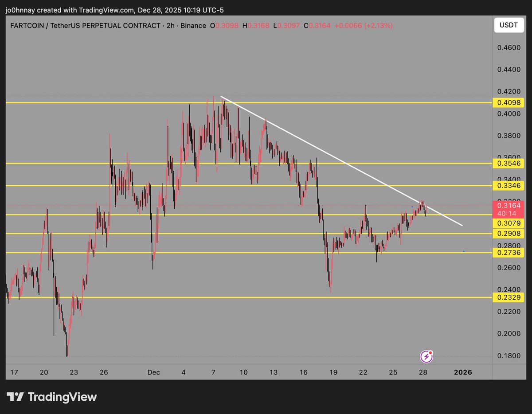Click the Dec label on time axis
The image size is (532, 414).
coord(154,372)
